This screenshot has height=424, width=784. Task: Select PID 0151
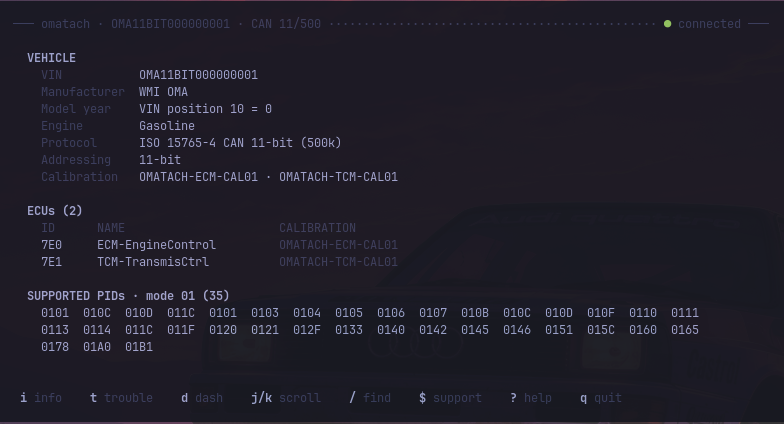click(x=559, y=330)
